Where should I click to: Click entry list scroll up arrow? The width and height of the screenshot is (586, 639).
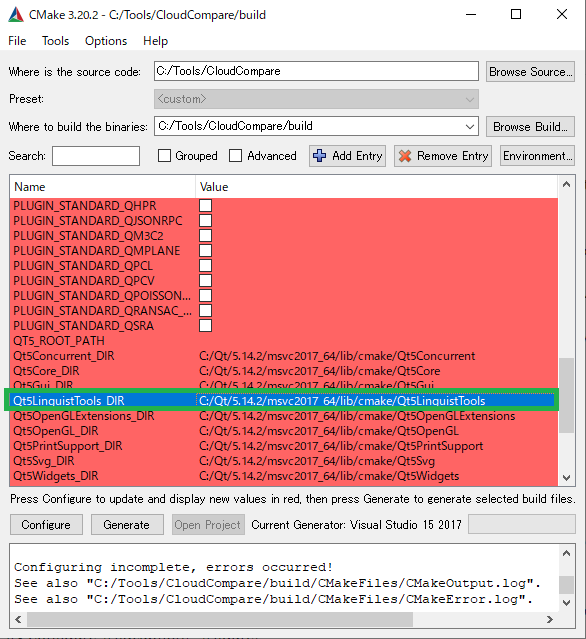coord(566,185)
